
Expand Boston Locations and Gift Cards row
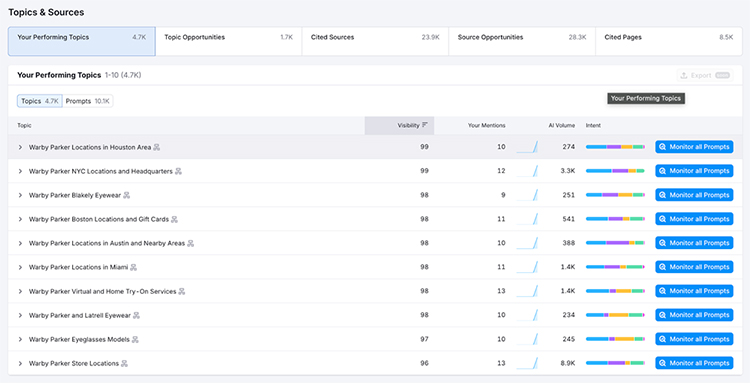tap(20, 219)
